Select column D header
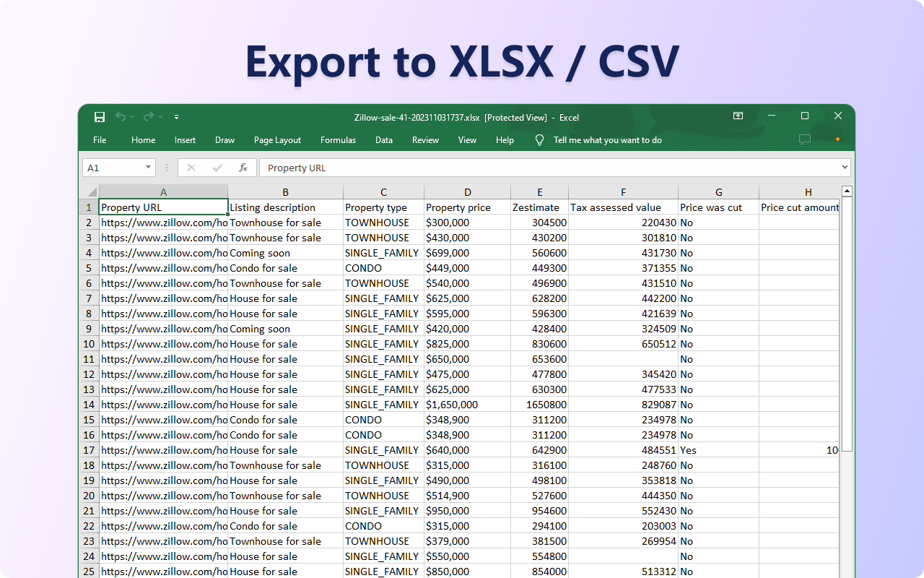 (x=468, y=192)
